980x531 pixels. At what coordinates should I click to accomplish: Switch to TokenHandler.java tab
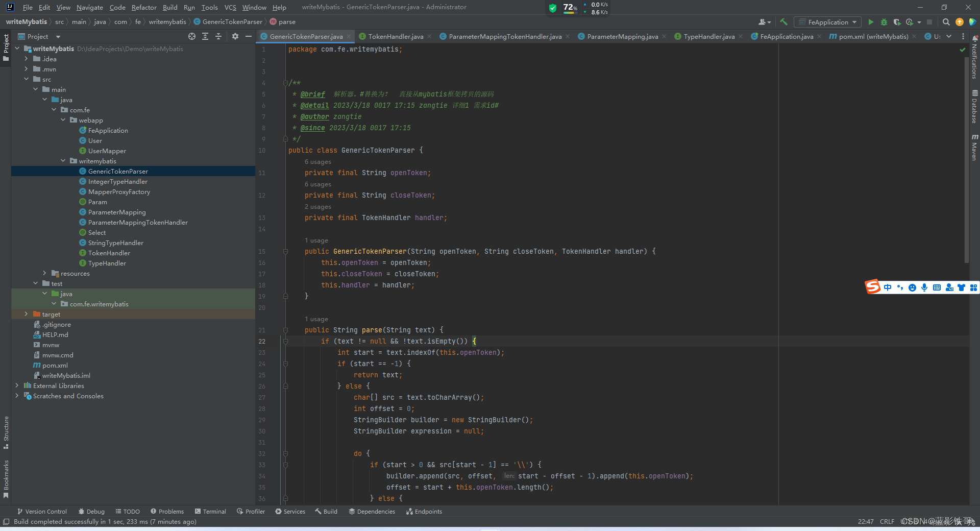tap(396, 36)
